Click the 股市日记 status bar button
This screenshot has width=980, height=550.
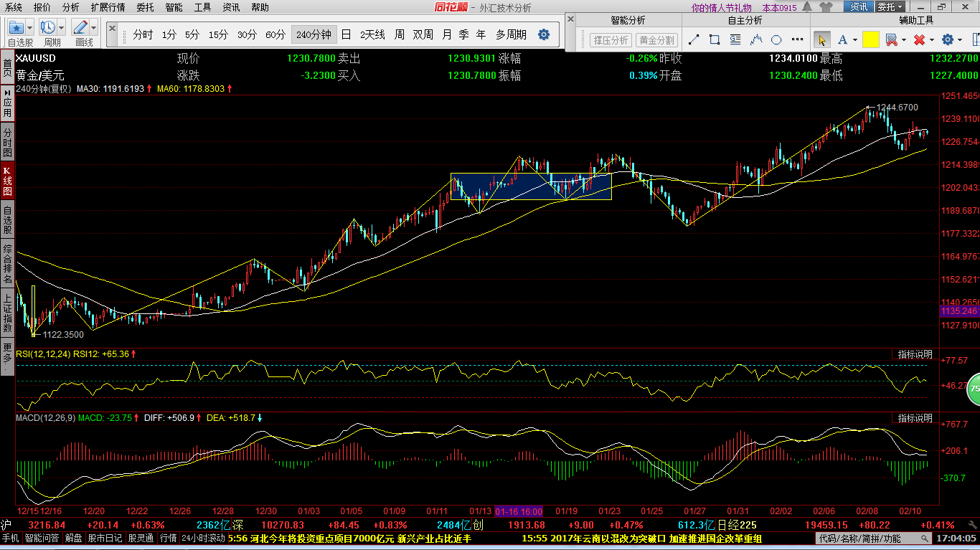106,538
